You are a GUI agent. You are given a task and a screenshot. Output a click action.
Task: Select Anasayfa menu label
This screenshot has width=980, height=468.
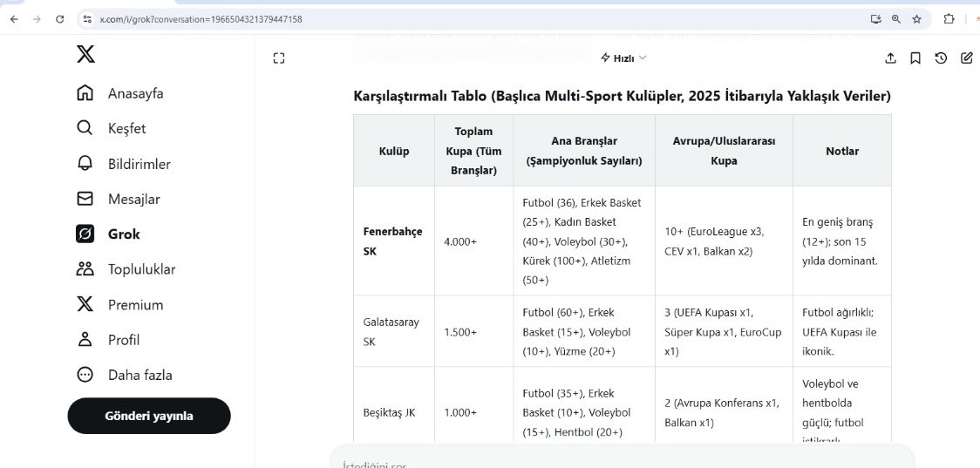pos(136,93)
